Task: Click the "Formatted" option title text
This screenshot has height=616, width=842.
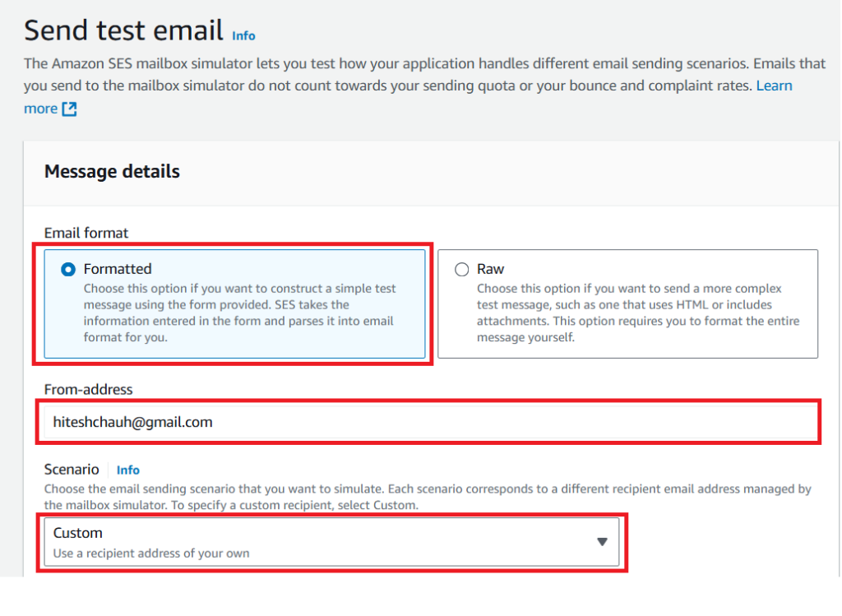Action: 118,269
